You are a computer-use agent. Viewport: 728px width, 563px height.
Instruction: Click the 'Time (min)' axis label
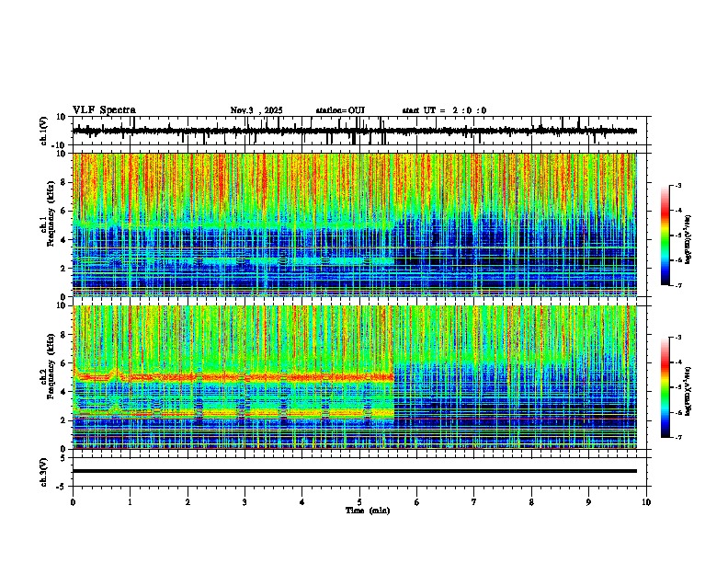[368, 511]
